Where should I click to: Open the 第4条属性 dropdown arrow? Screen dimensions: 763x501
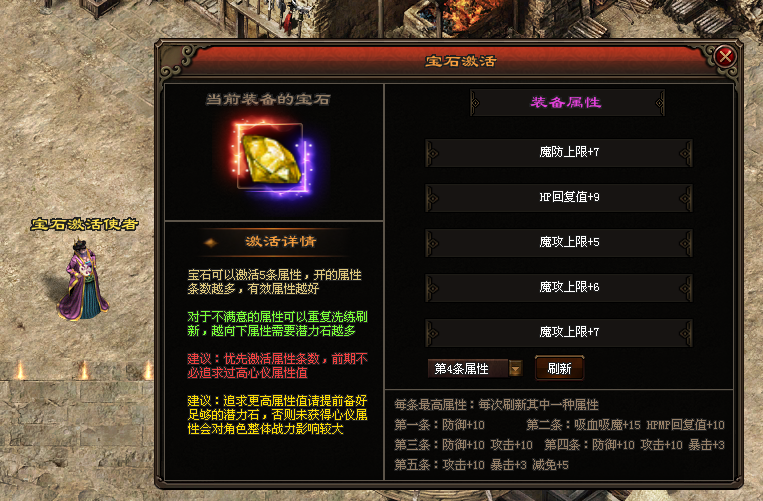tap(515, 369)
